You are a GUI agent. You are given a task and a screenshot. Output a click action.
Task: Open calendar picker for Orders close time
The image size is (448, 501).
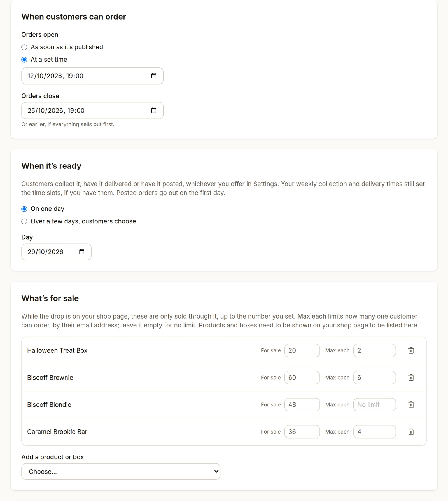pyautogui.click(x=154, y=111)
